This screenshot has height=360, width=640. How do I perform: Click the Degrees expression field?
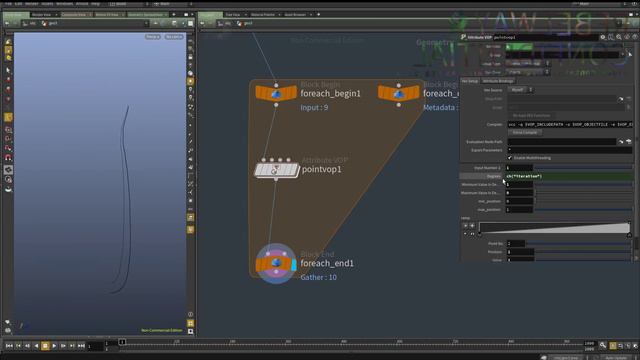pyautogui.click(x=569, y=176)
